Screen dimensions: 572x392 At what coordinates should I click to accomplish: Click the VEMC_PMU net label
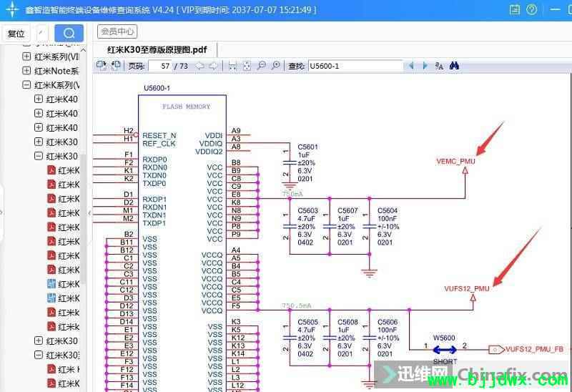[455, 162]
